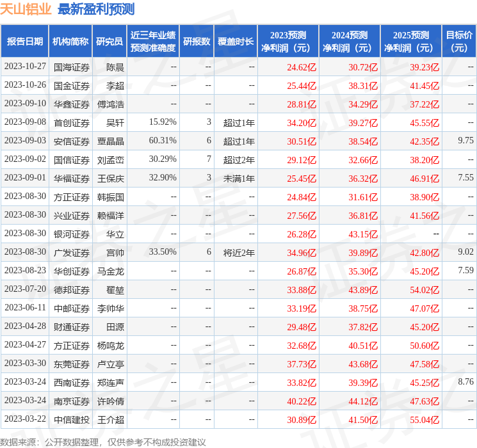
Task: Click analyst name 韩振国
Action: tap(111, 197)
